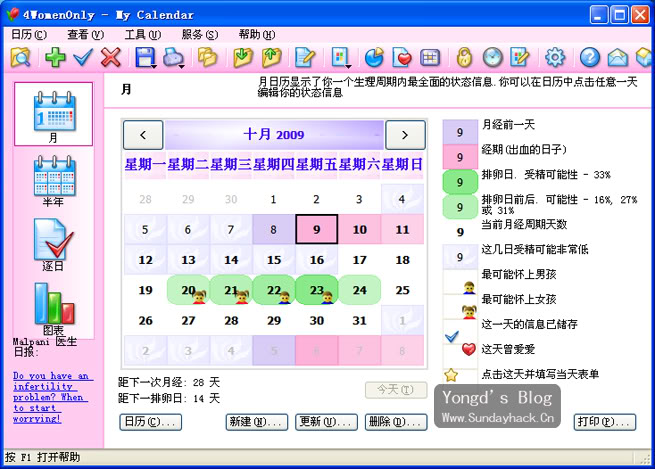Click the green plus add icon
This screenshot has width=655, height=469.
click(55, 57)
